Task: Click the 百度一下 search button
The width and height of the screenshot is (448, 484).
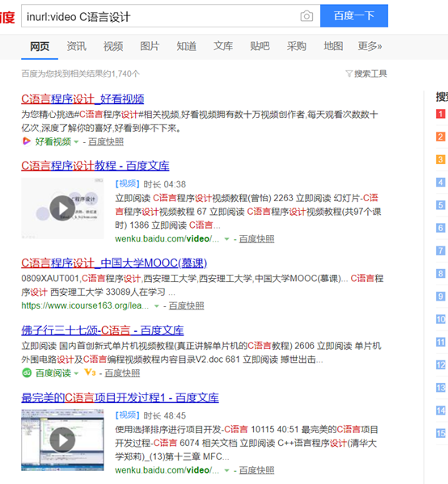Action: tap(354, 15)
